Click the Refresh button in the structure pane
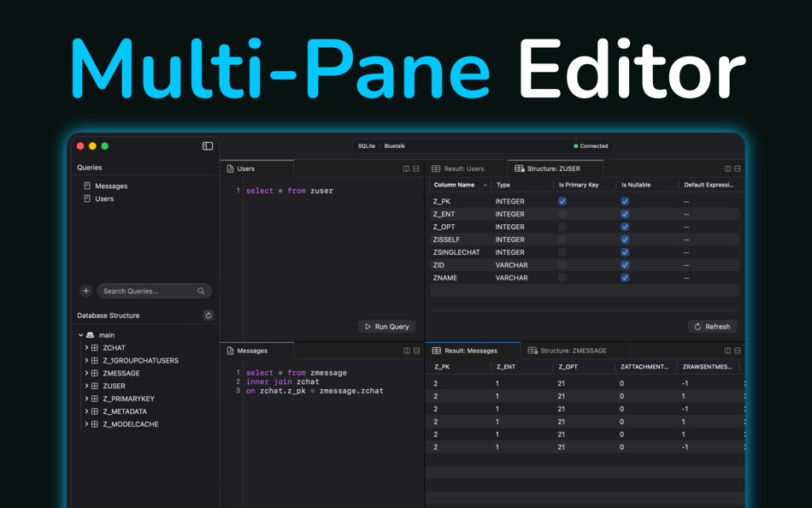812x508 pixels. [x=711, y=326]
